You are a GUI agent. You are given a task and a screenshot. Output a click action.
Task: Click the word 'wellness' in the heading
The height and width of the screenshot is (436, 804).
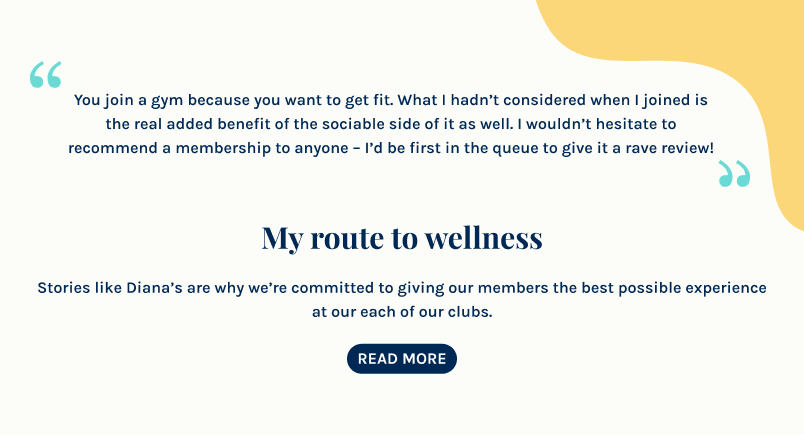pos(484,237)
